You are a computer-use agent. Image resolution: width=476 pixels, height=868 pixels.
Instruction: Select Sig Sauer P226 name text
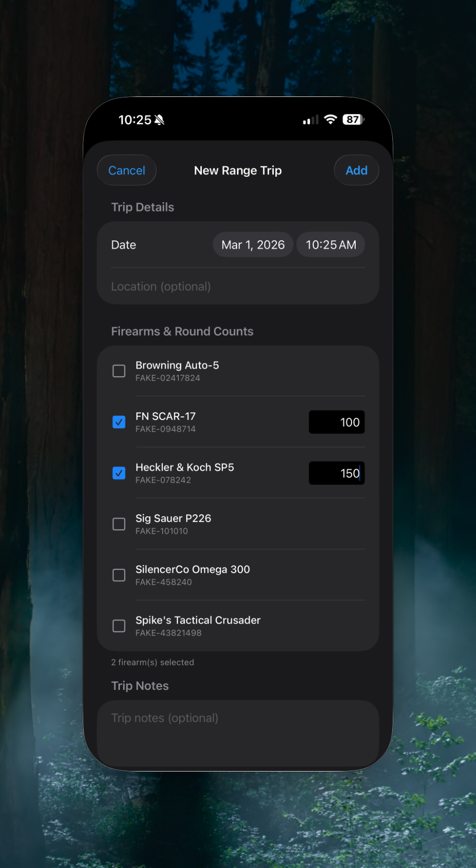(x=173, y=518)
